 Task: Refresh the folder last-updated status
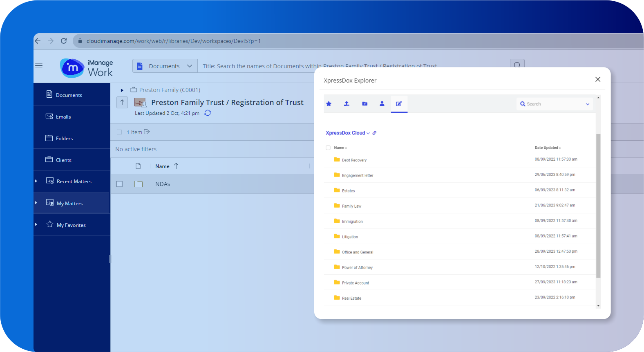coord(208,113)
